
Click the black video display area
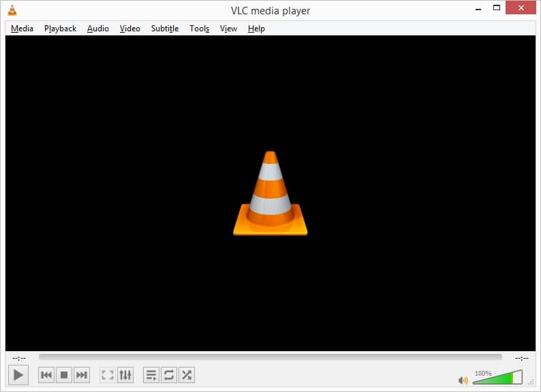pyautogui.click(x=270, y=193)
